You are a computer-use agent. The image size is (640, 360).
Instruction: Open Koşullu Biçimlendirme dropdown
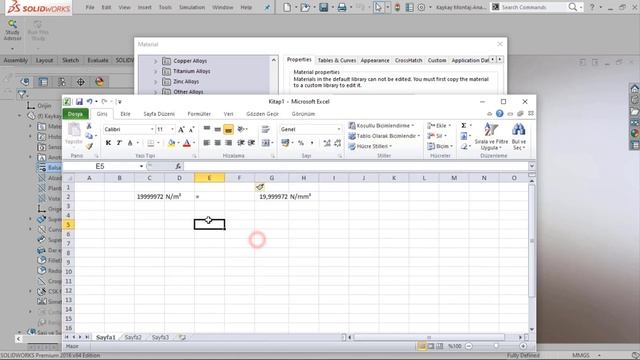pyautogui.click(x=381, y=125)
